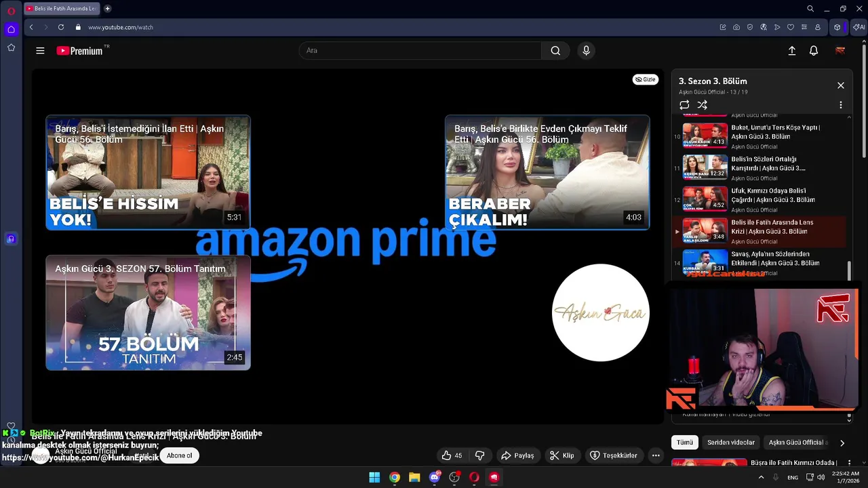868x488 pixels.
Task: Open Opera main menu logo
Action: [x=11, y=11]
